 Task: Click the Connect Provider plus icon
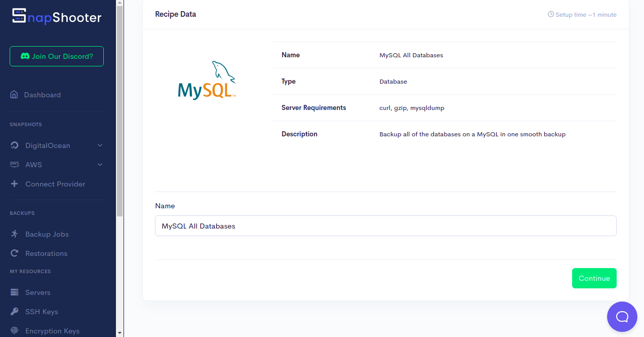pyautogui.click(x=14, y=184)
